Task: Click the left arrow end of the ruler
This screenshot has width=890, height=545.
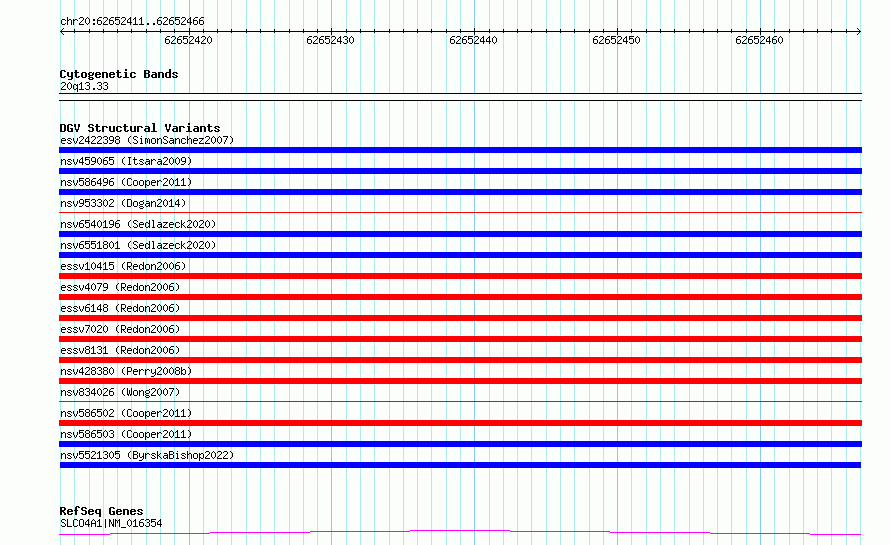Action: click(62, 31)
